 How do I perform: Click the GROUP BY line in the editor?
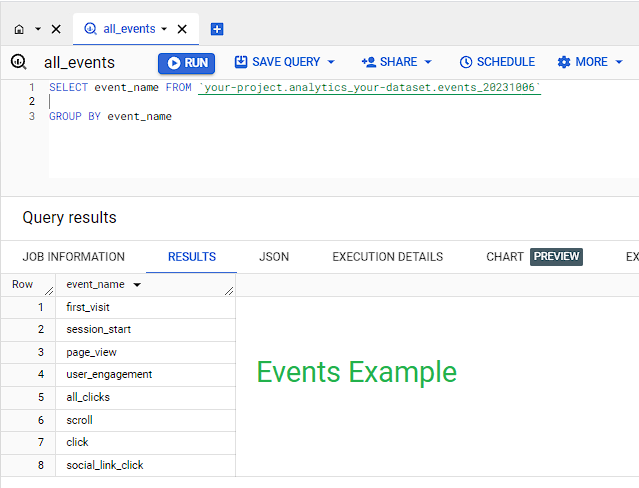pos(110,117)
